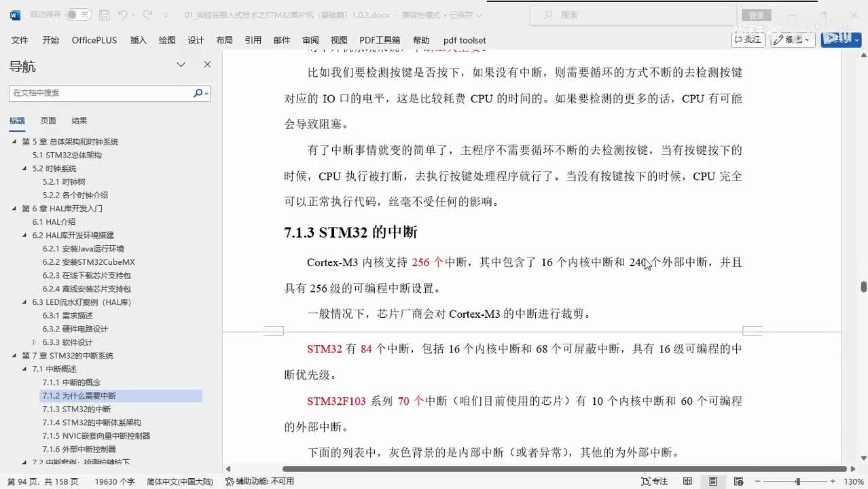Switch to 标题 tab in navigation pane

pyautogui.click(x=17, y=120)
